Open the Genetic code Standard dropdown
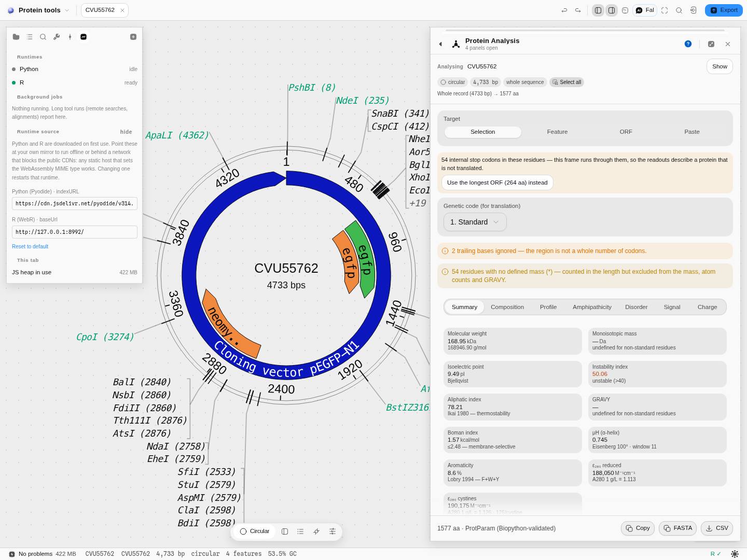The height and width of the screenshot is (560, 747). 475,222
